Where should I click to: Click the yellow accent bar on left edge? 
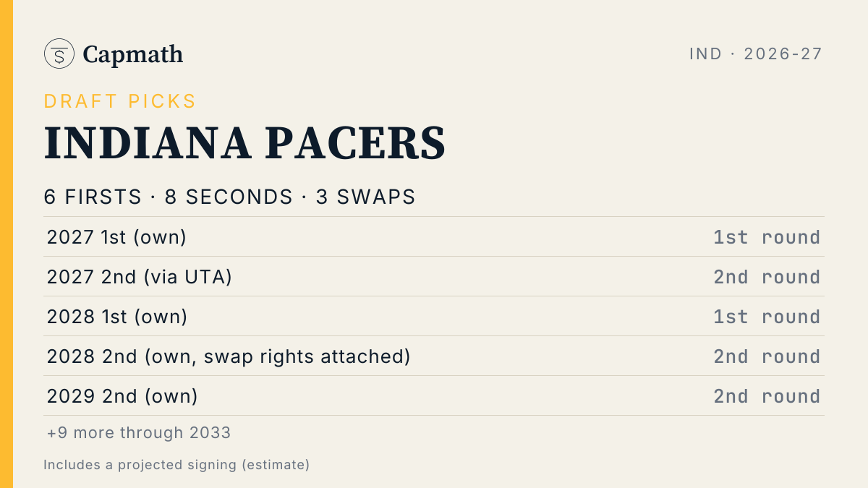click(7, 244)
